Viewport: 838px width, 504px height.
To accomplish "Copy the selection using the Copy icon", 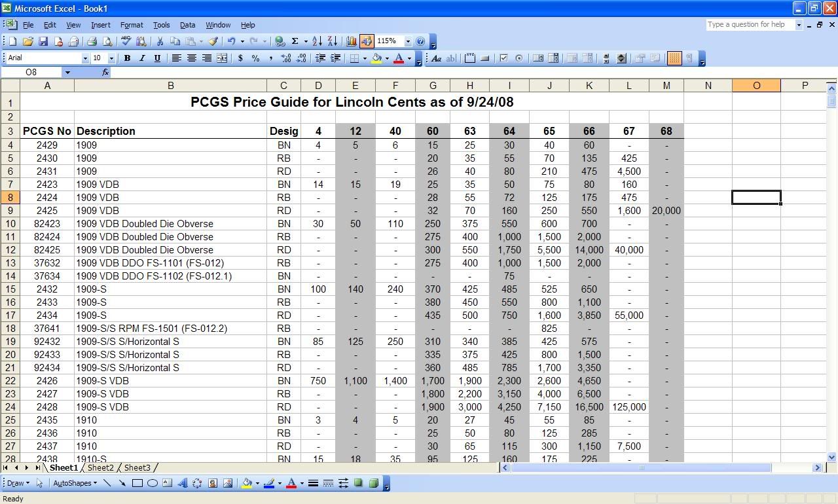I will pos(174,41).
